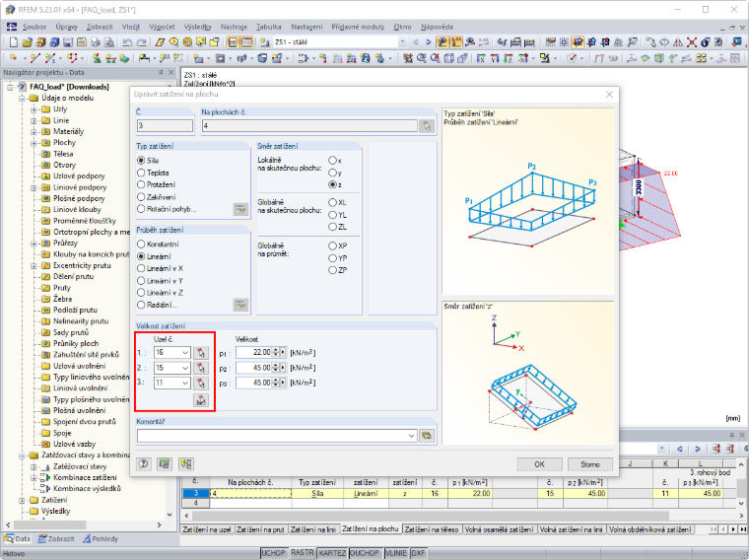Select Lineární v X distribution
The height and width of the screenshot is (560, 749).
(141, 268)
